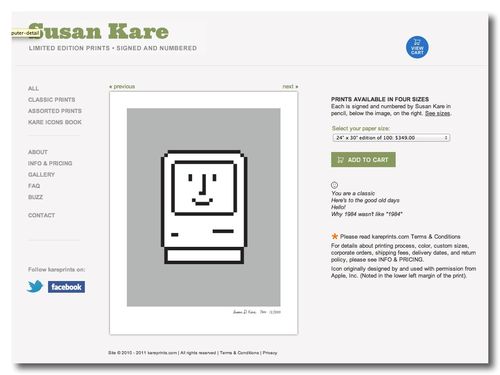Open the View Cart round icon
500x375 pixels.
pyautogui.click(x=417, y=47)
